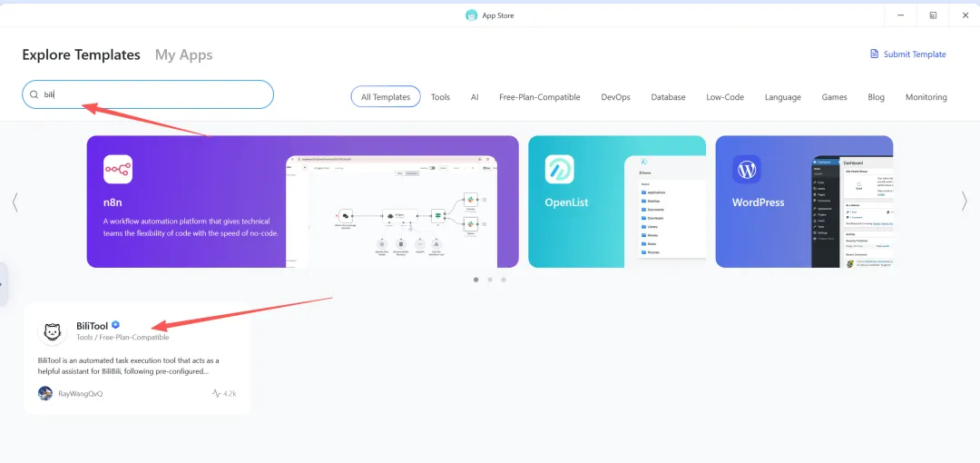Click the 4.2k usage count
Image resolution: width=980 pixels, height=463 pixels.
click(x=230, y=394)
